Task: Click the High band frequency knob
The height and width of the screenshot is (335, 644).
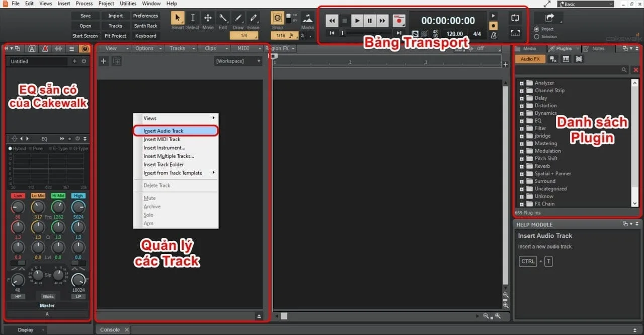Action: (x=78, y=207)
